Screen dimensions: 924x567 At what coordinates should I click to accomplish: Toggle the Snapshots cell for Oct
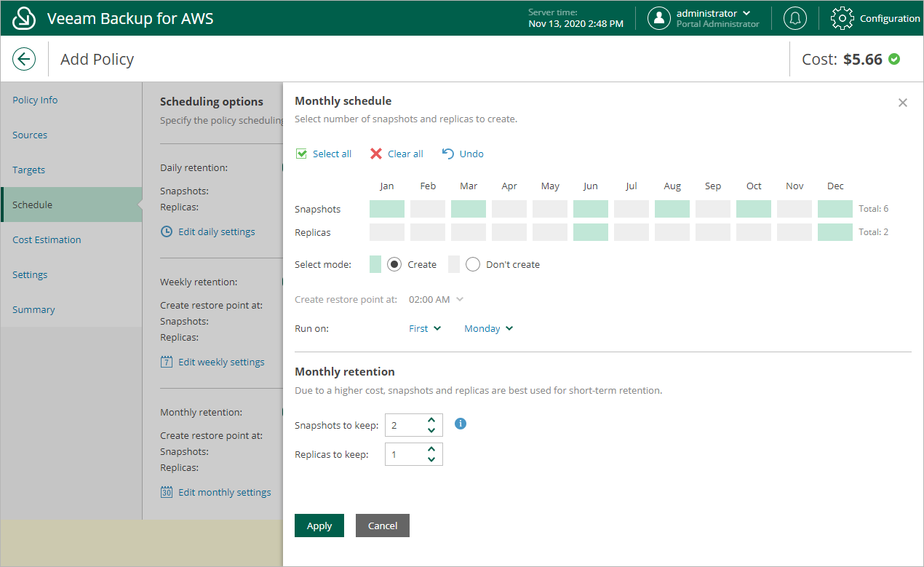tap(754, 209)
